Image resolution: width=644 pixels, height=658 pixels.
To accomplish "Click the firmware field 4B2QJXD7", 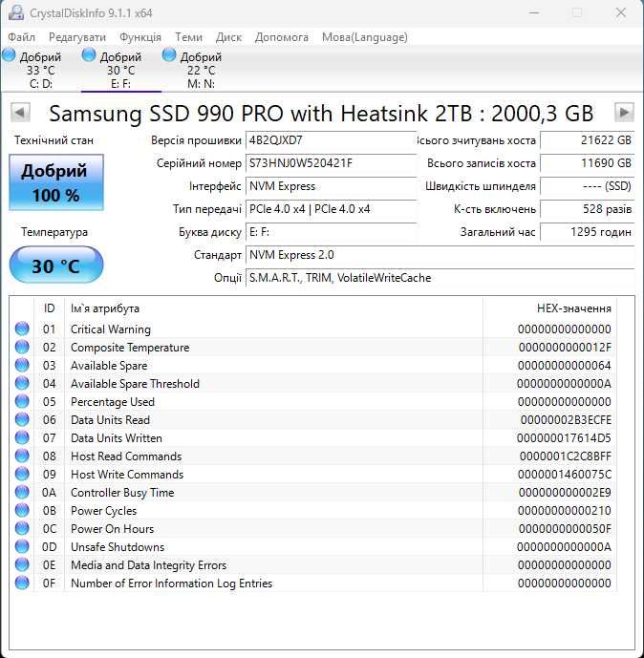I will (x=331, y=140).
